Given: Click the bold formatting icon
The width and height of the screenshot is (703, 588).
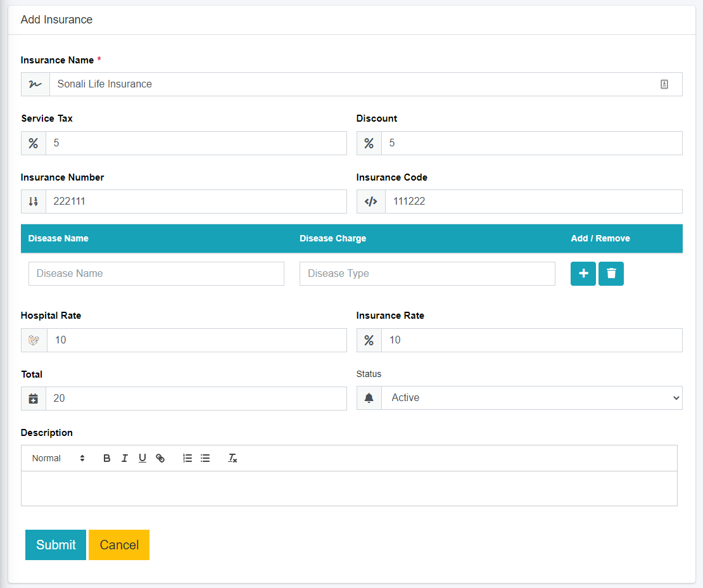Looking at the screenshot, I should (x=107, y=458).
